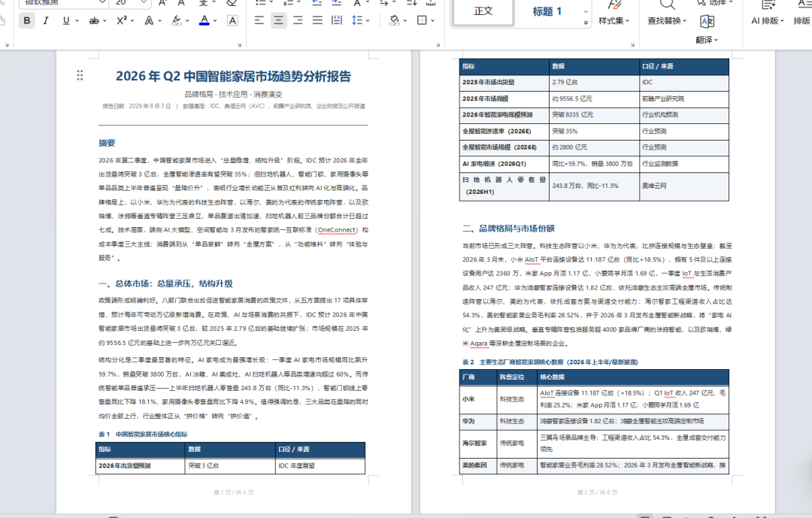Open the shading color dropdown arrow
This screenshot has height=518, width=812.
405,21
